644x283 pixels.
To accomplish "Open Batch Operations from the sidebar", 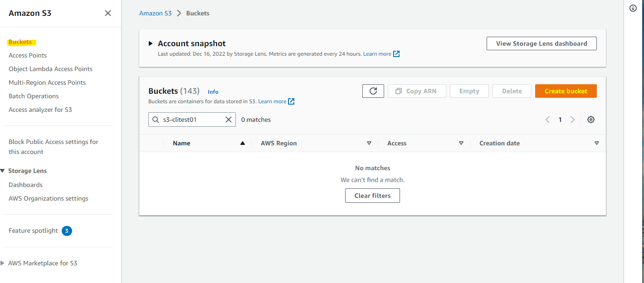I will click(x=34, y=96).
